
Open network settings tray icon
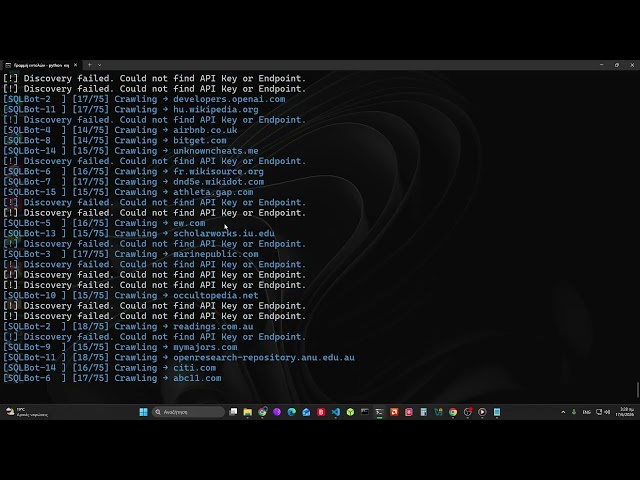point(599,412)
